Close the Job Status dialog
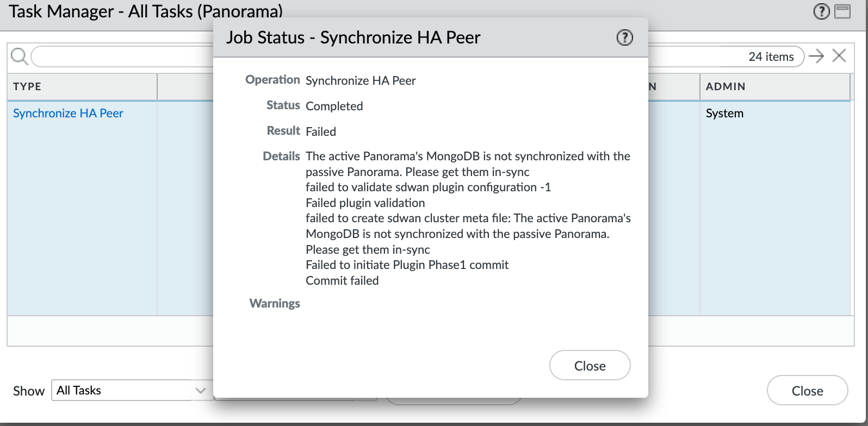This screenshot has width=868, height=426. click(x=590, y=366)
